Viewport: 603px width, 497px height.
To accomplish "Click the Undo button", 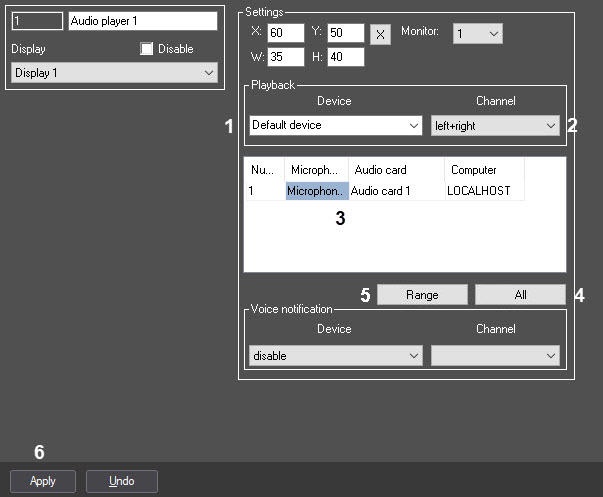I will pyautogui.click(x=121, y=481).
